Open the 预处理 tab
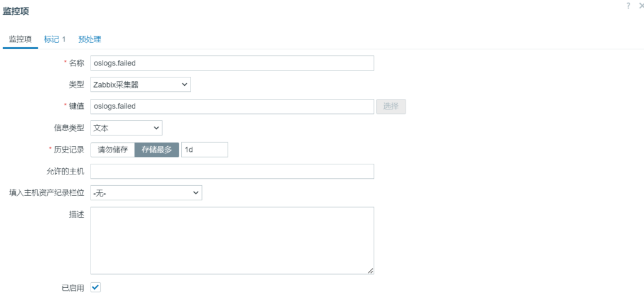The height and width of the screenshot is (296, 644). coord(90,39)
